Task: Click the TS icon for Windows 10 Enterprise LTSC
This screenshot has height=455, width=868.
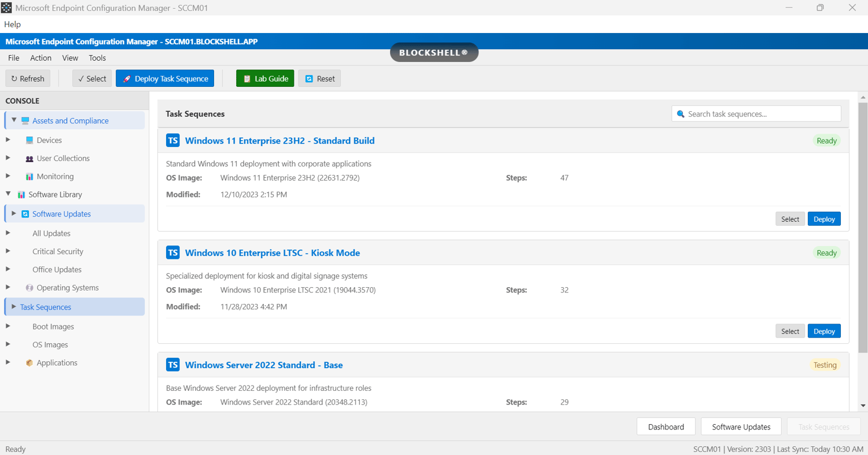Action: (173, 253)
